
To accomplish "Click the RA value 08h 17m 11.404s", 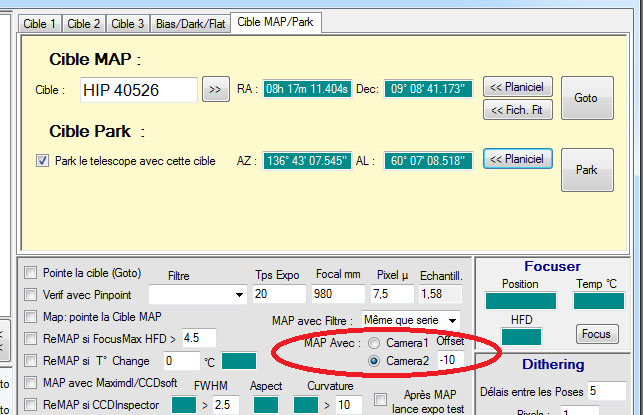I will pos(307,89).
